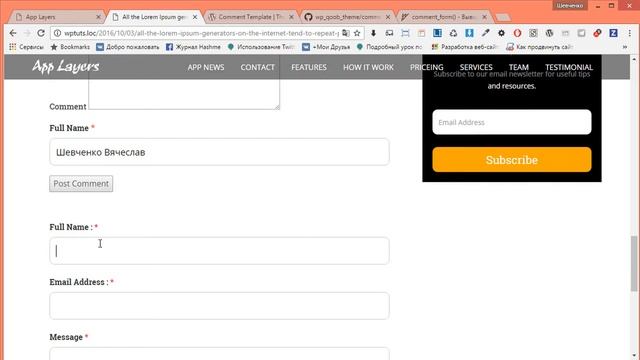
Task: Open the FEATURES menu item
Action: pos(309,67)
